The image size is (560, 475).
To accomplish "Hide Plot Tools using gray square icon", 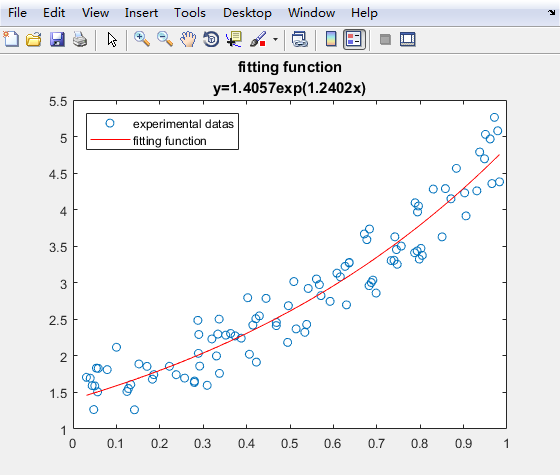I will click(385, 39).
